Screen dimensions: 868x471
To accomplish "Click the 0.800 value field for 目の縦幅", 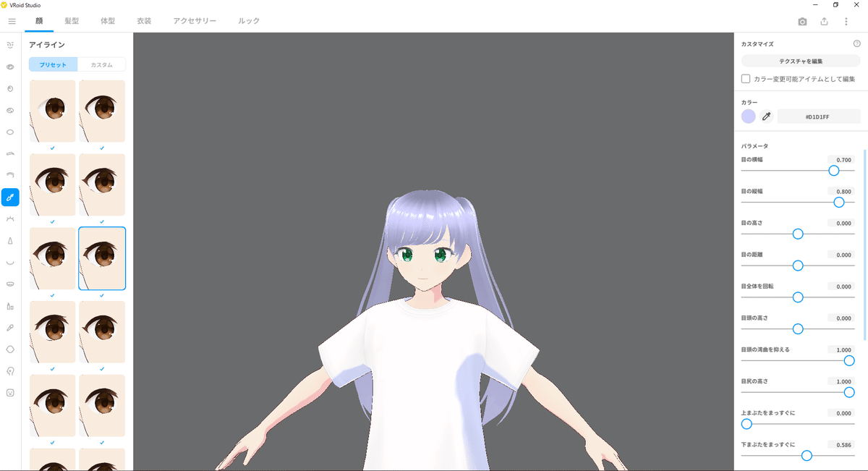I will 841,192.
